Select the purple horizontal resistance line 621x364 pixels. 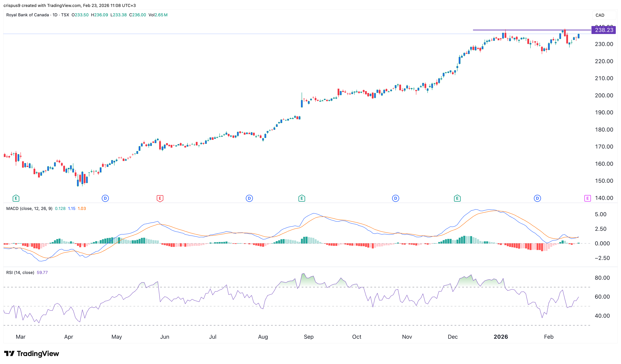530,30
